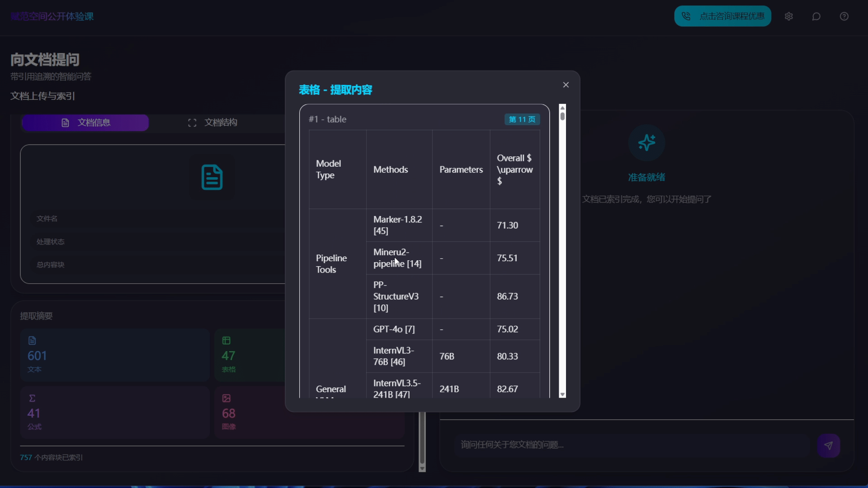Viewport: 868px width, 488px height.
Task: Click the 41 formulas summary card
Action: pos(115,412)
